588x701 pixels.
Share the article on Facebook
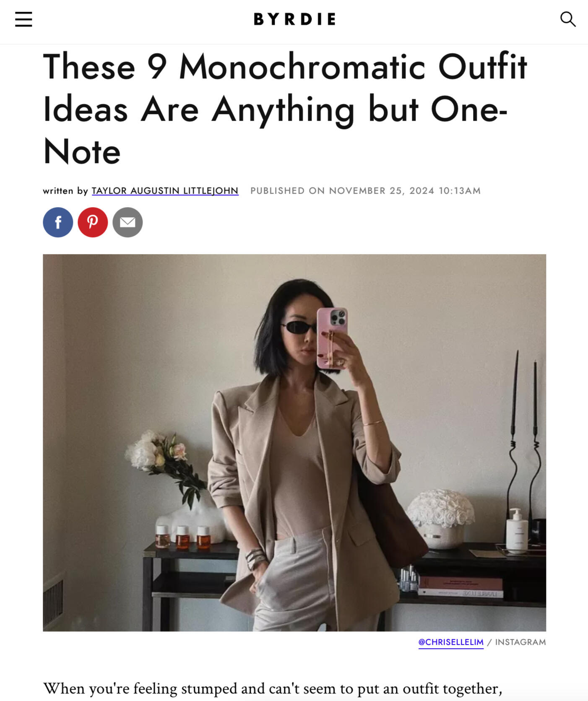point(58,222)
